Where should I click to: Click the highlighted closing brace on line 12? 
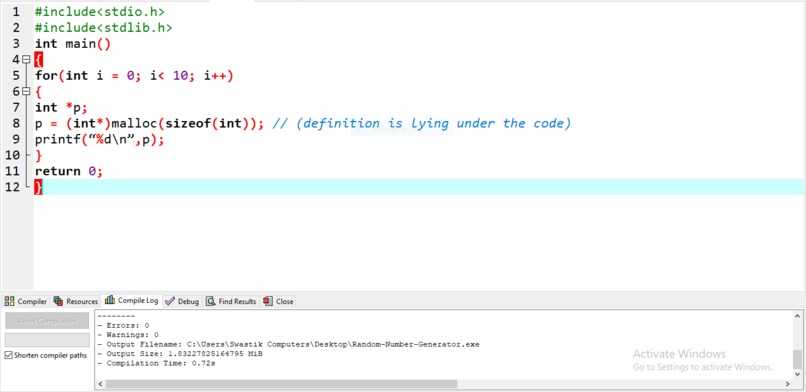(x=39, y=187)
